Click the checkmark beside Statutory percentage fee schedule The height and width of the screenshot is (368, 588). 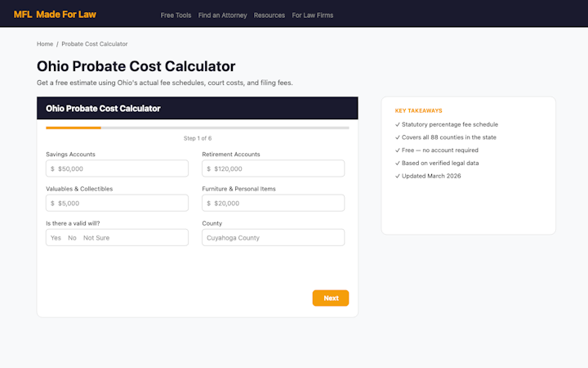[x=397, y=124]
